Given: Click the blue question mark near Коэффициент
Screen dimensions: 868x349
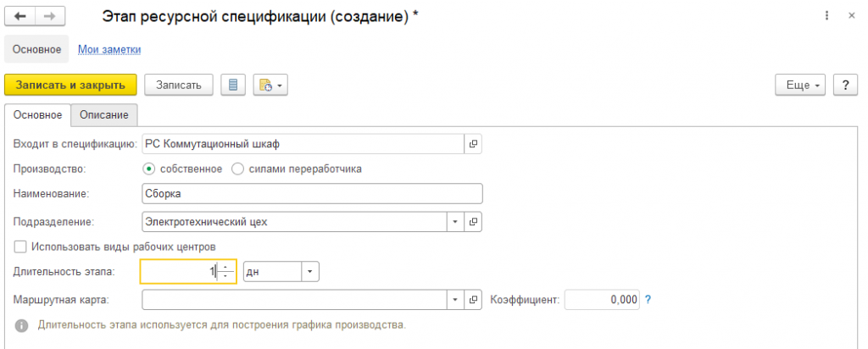Looking at the screenshot, I should point(648,300).
